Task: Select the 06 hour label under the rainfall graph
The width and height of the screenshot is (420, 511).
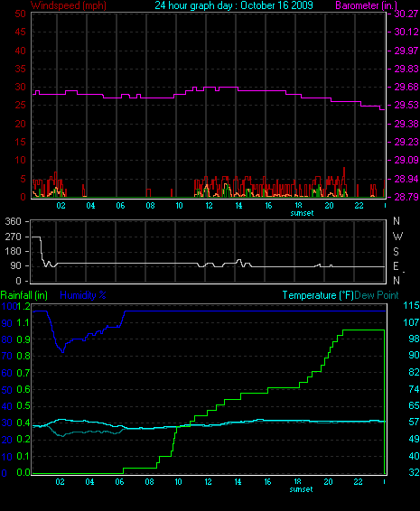Action: point(119,482)
